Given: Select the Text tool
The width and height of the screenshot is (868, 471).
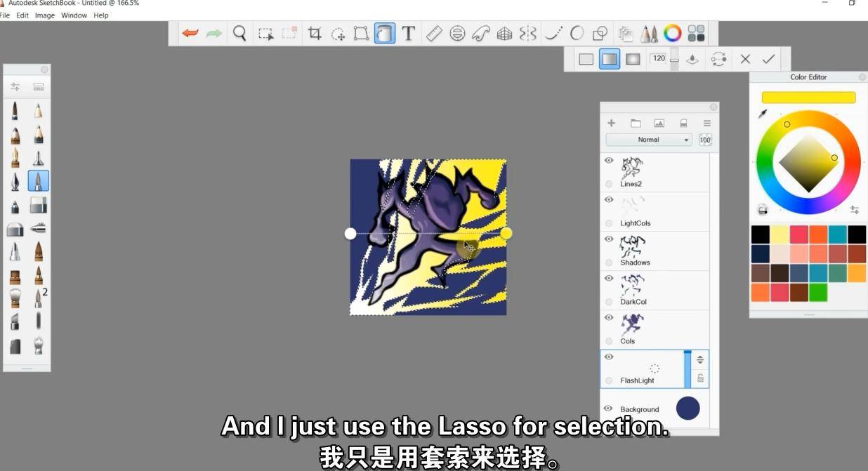Looking at the screenshot, I should 408,33.
